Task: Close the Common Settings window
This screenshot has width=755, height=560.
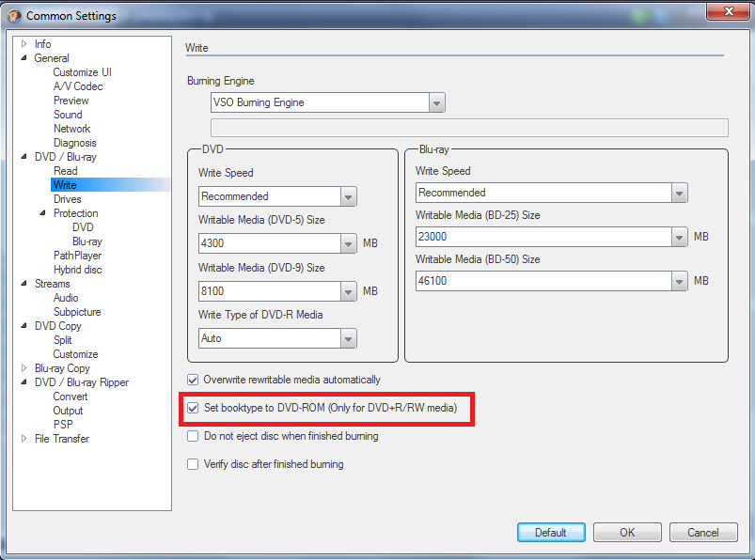Action: pos(728,11)
